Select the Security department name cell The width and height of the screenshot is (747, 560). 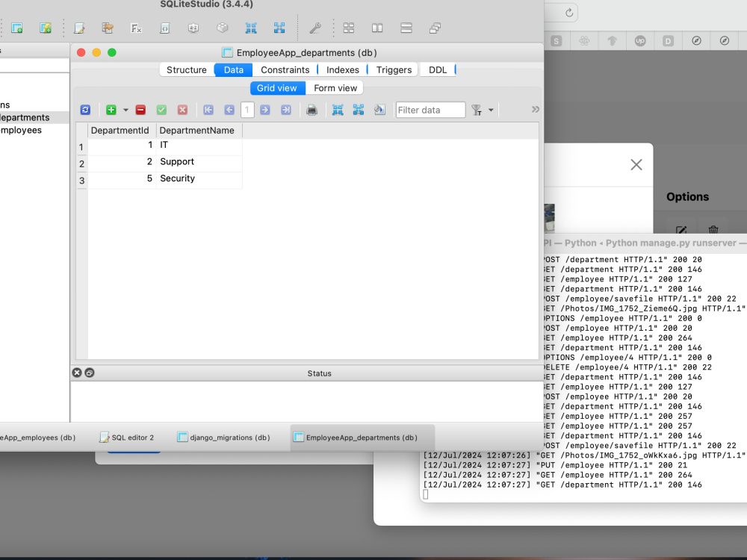(199, 180)
